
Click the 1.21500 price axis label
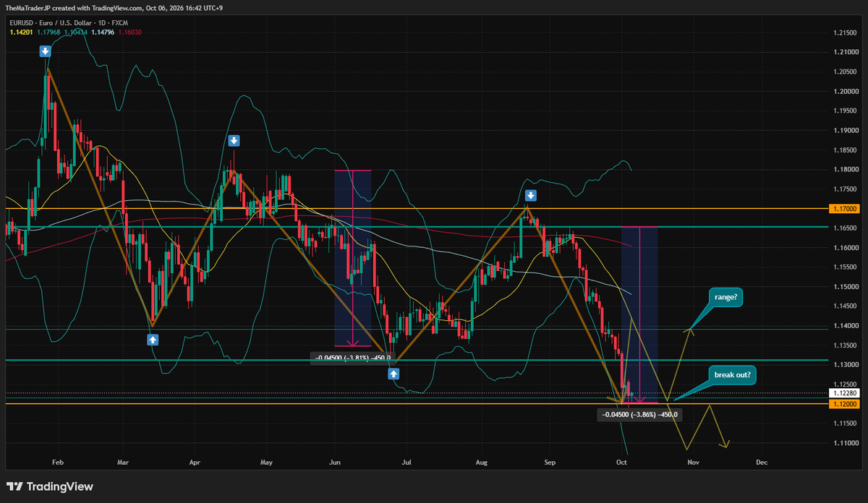point(843,33)
